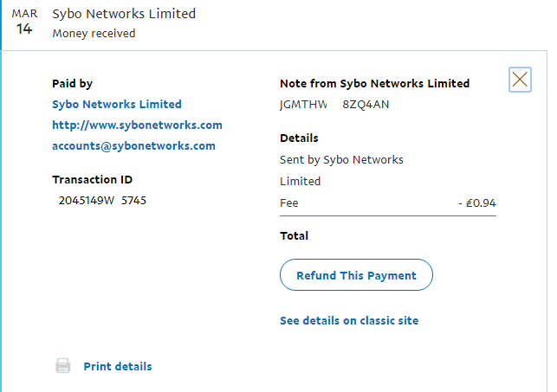Click the Fee row label
The height and width of the screenshot is (392, 557).
pos(288,203)
